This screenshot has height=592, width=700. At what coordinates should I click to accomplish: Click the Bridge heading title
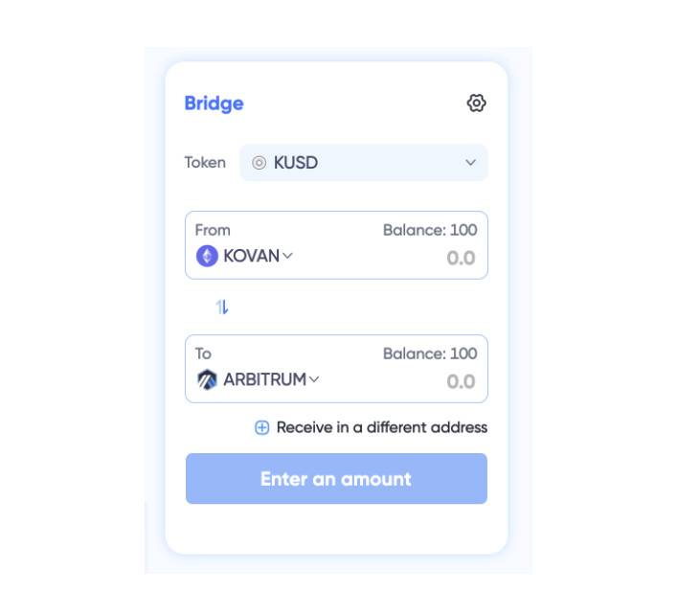coord(214,103)
